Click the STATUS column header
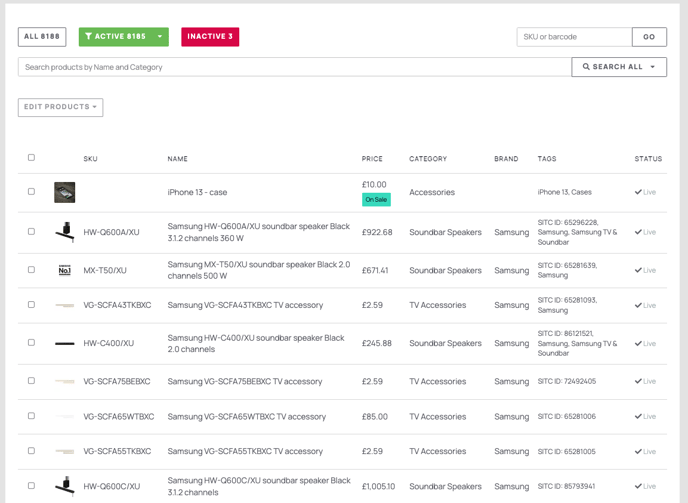Image resolution: width=688 pixels, height=503 pixels. (x=648, y=159)
